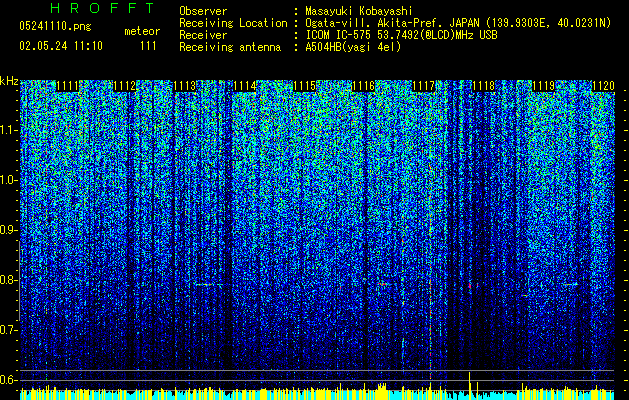Click the 1120 time marker
The height and width of the screenshot is (400, 629).
[x=603, y=86]
